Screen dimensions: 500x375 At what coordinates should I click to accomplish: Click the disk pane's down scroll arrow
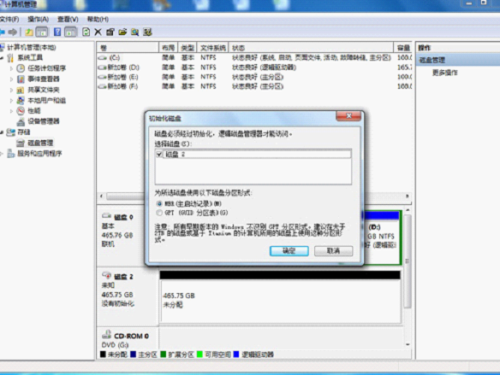pyautogui.click(x=408, y=344)
